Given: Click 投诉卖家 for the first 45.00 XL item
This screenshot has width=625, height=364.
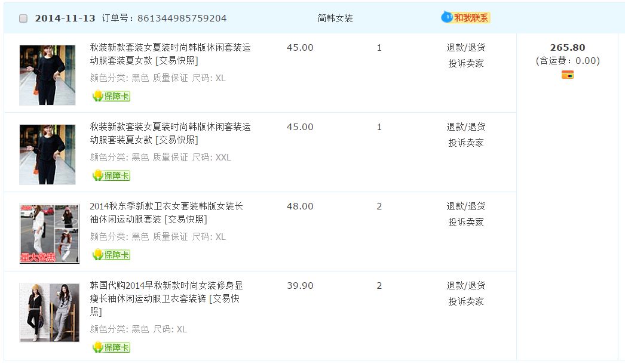Looking at the screenshot, I should coord(465,63).
